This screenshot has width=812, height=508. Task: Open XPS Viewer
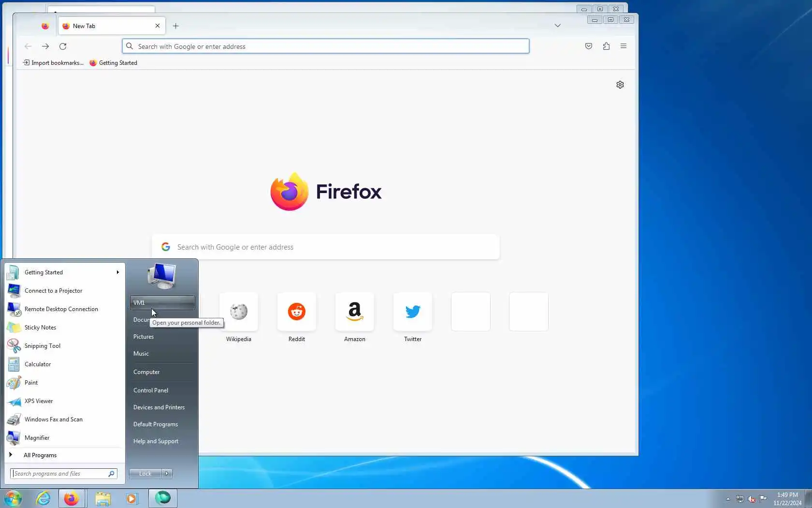[x=65, y=401]
